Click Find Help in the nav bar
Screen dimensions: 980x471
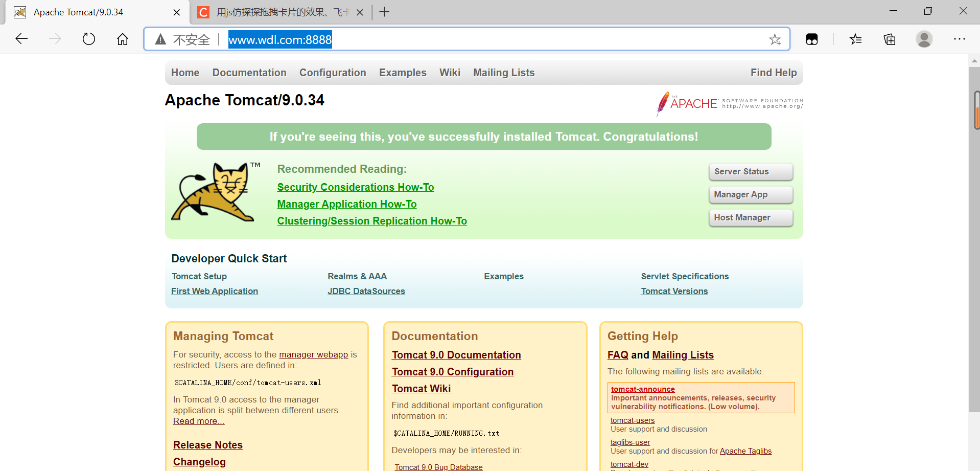[774, 73]
